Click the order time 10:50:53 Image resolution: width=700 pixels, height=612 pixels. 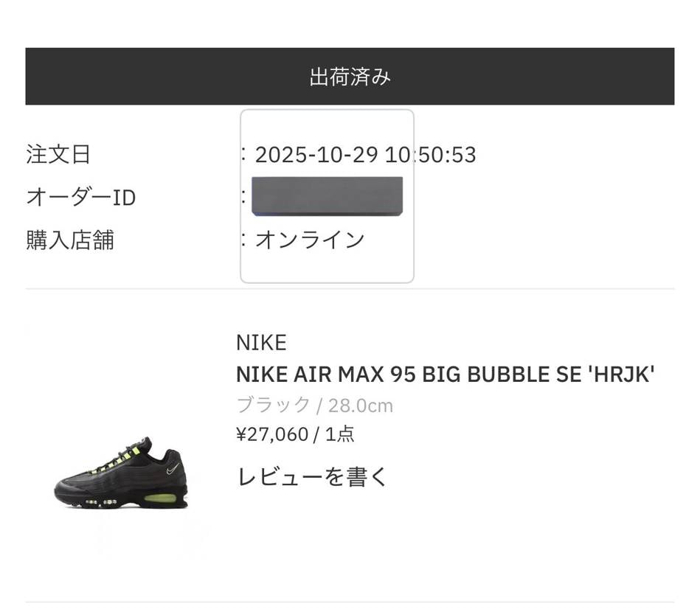tap(431, 155)
